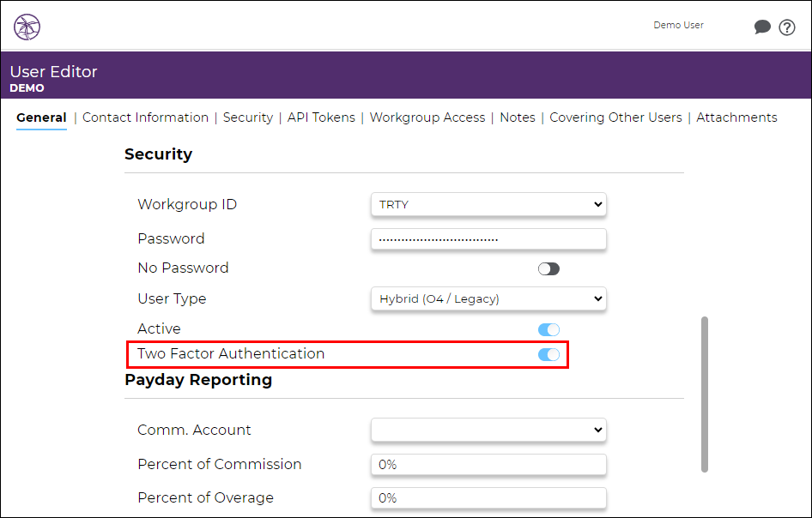Image resolution: width=812 pixels, height=518 pixels.
Task: Open the Security tab
Action: tap(248, 117)
